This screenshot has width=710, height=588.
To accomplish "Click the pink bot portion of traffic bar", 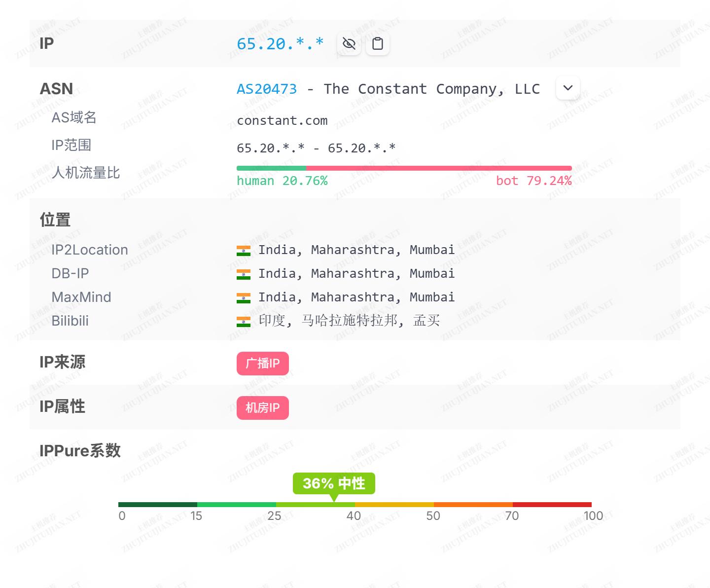I will pos(439,168).
